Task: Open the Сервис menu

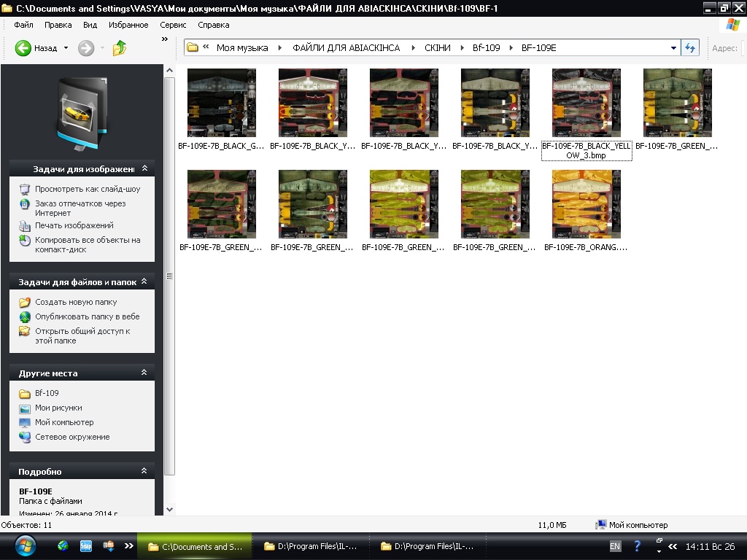Action: click(x=173, y=25)
